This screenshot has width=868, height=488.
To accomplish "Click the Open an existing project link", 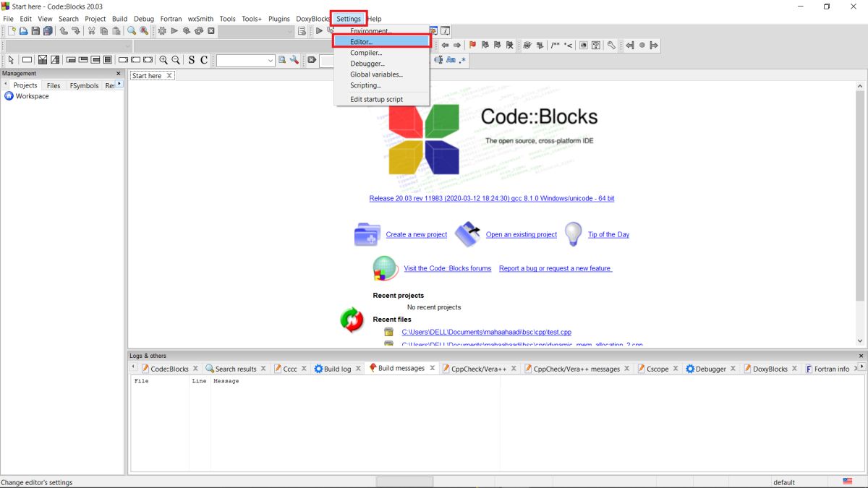I will [x=522, y=234].
